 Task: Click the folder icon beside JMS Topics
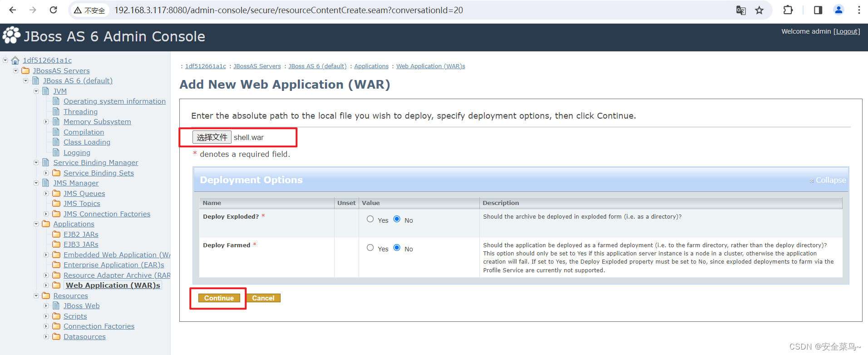(x=56, y=203)
